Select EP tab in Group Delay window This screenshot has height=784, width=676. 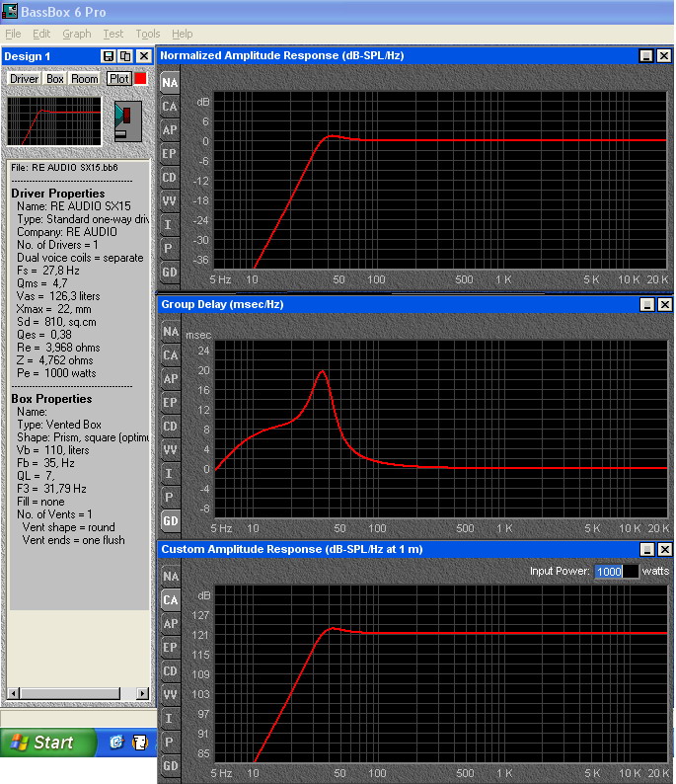pos(171,402)
